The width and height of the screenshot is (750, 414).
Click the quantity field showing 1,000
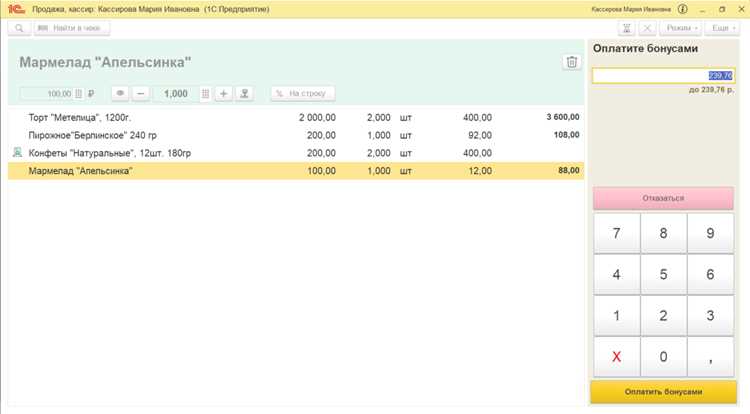click(176, 94)
